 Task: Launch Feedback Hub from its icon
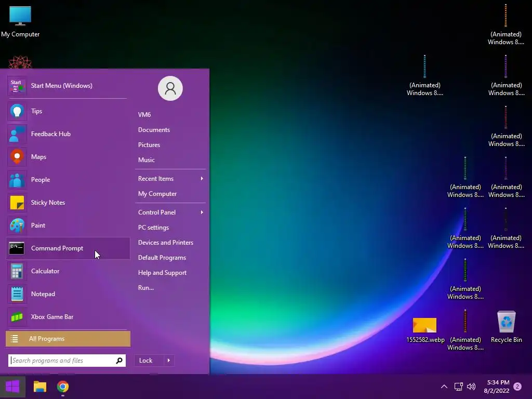[17, 134]
